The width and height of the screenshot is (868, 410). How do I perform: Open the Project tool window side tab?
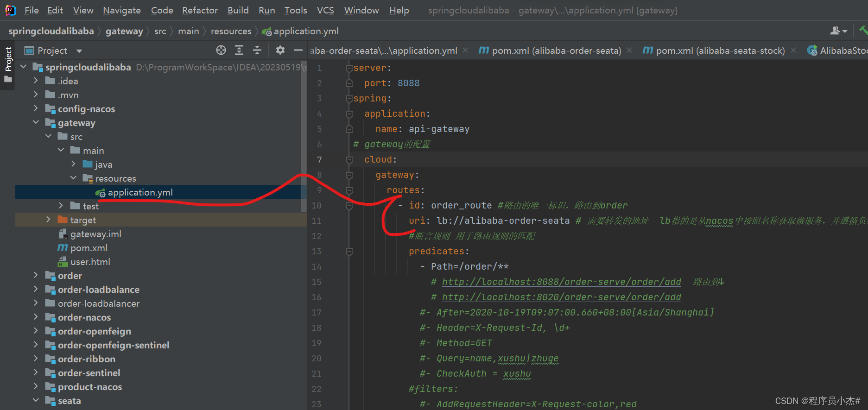8,65
